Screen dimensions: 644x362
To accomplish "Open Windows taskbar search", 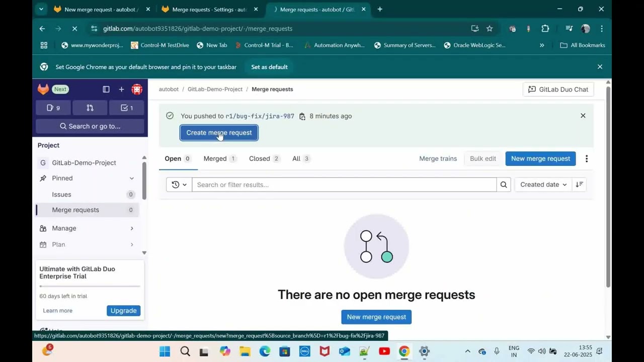I will pyautogui.click(x=185, y=351).
